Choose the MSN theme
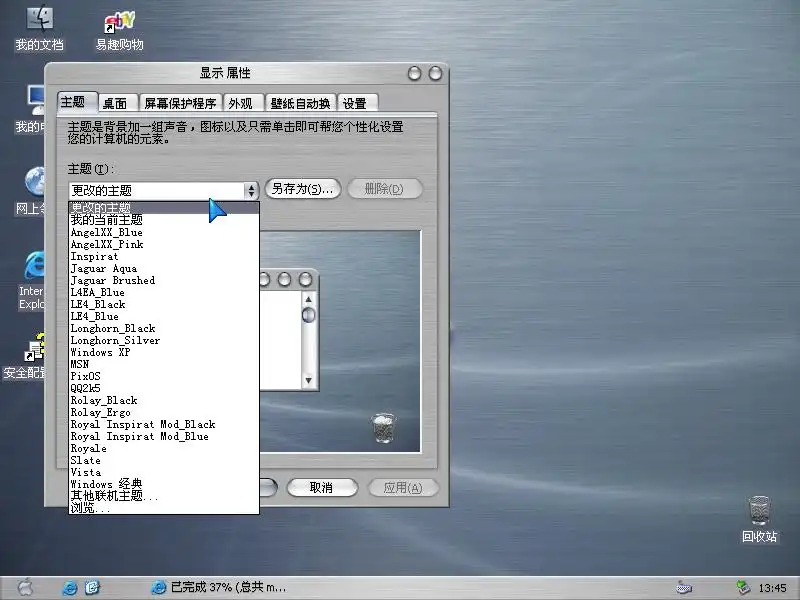Viewport: 800px width, 600px height. click(164, 364)
